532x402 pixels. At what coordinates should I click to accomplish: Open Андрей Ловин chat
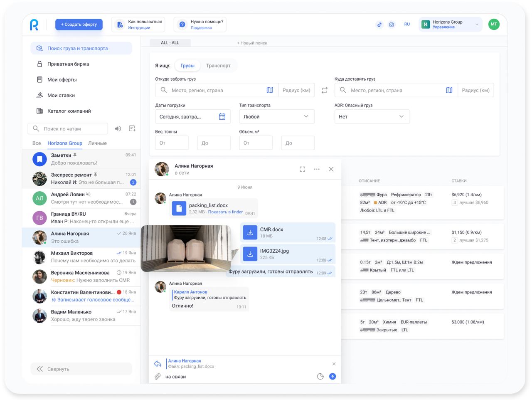pos(81,198)
